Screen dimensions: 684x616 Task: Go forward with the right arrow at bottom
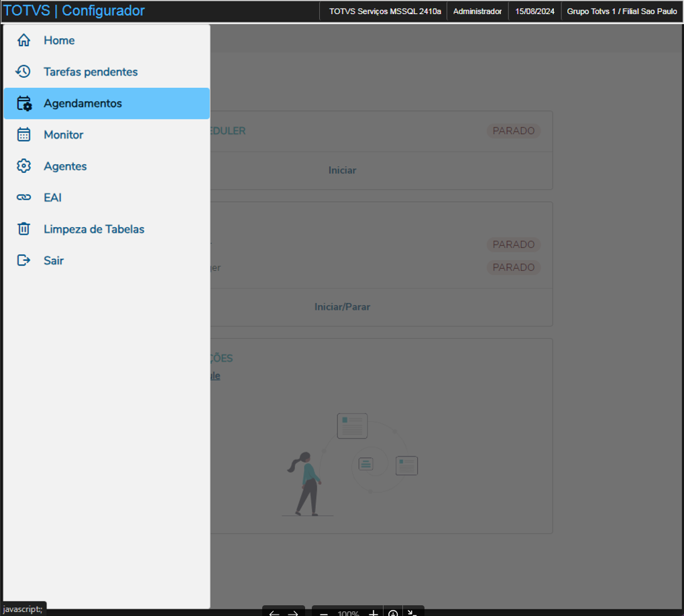pyautogui.click(x=292, y=613)
